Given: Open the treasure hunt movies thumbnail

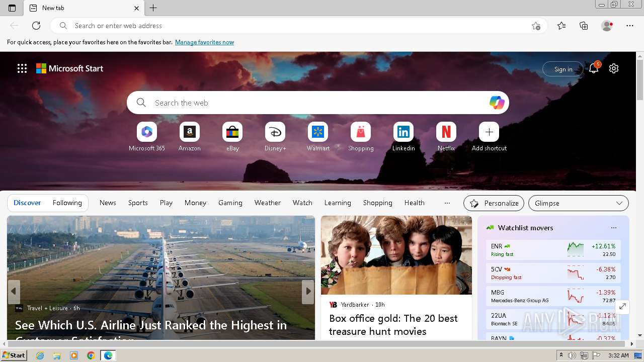Looking at the screenshot, I should 396,255.
